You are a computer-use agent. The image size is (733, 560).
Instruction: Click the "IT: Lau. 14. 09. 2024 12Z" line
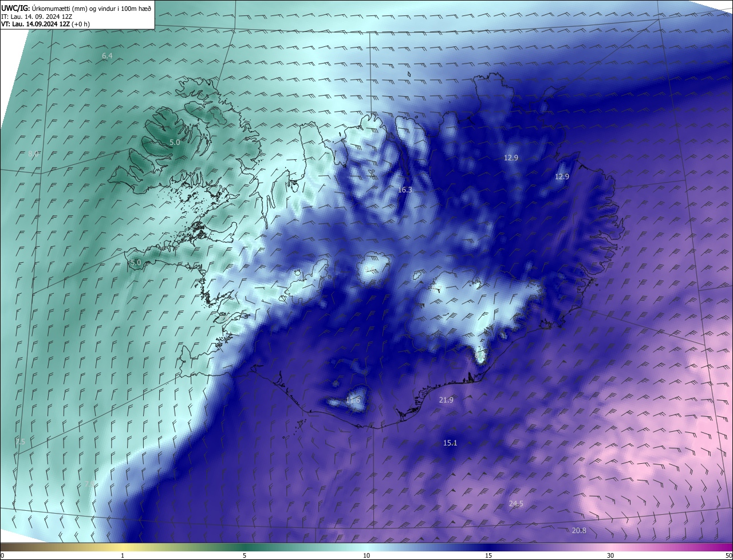click(x=36, y=16)
